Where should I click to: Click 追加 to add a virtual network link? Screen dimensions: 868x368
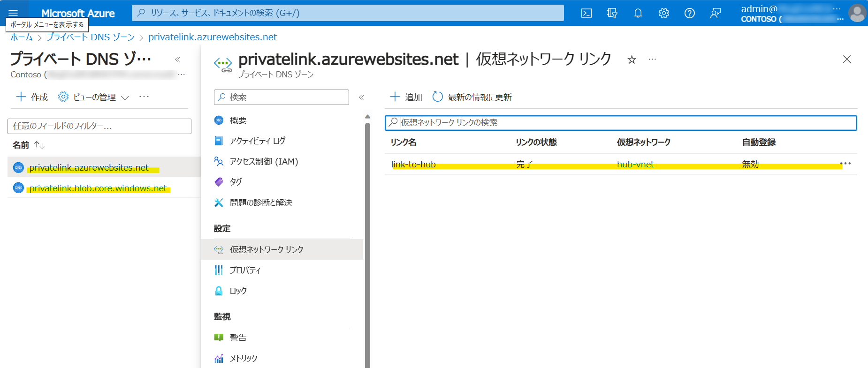406,97
